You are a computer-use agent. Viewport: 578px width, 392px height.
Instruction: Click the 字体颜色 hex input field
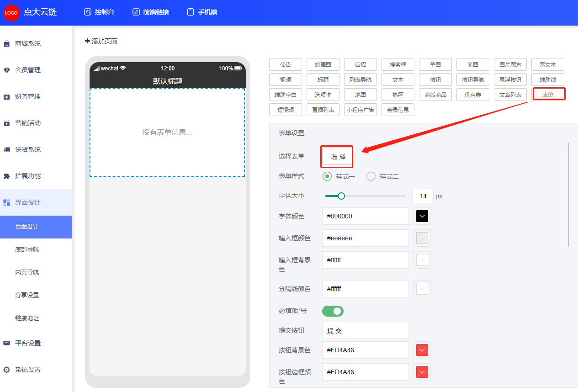366,216
